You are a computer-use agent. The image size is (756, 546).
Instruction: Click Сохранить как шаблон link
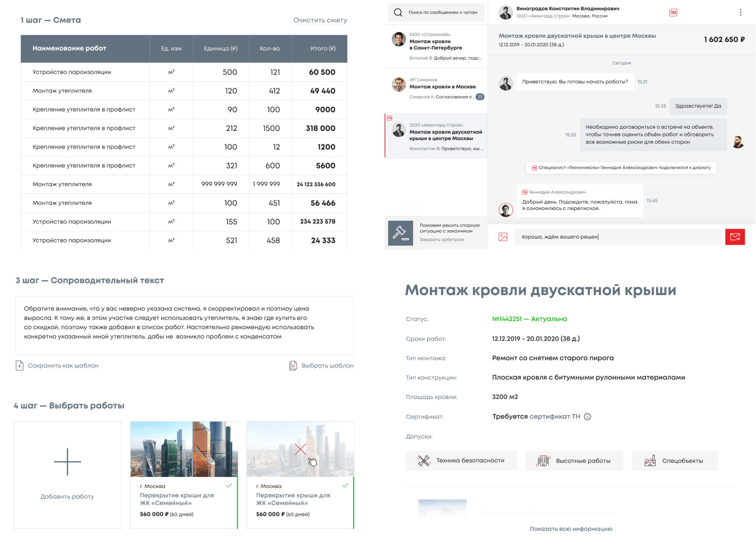point(63,366)
